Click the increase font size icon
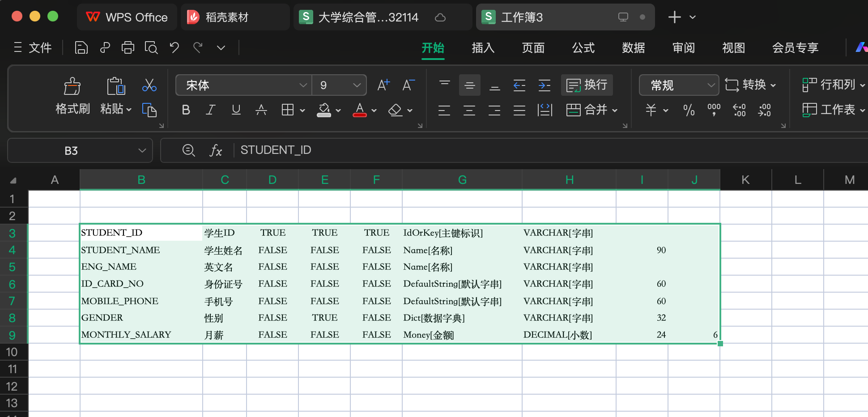 [x=383, y=85]
